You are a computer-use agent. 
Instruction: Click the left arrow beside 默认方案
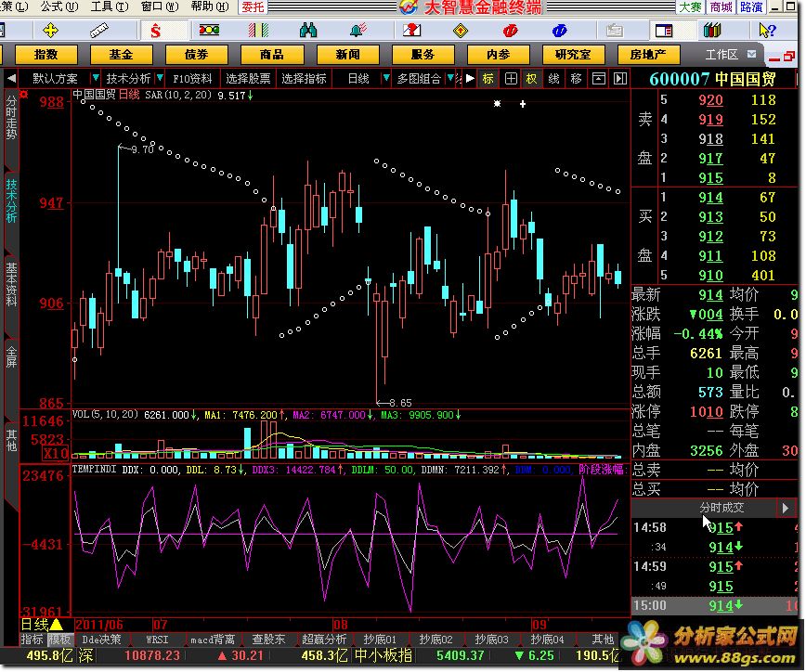coord(11,78)
